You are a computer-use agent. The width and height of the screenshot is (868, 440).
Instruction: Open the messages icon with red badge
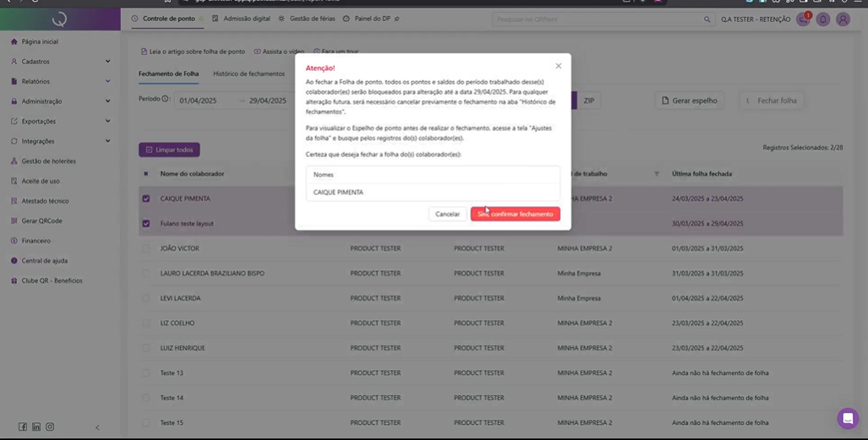pos(803,19)
